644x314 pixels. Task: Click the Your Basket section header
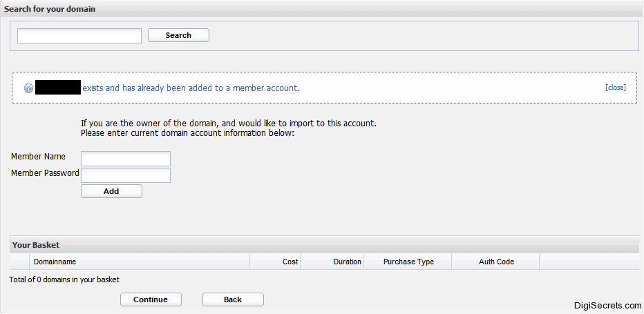pos(36,245)
